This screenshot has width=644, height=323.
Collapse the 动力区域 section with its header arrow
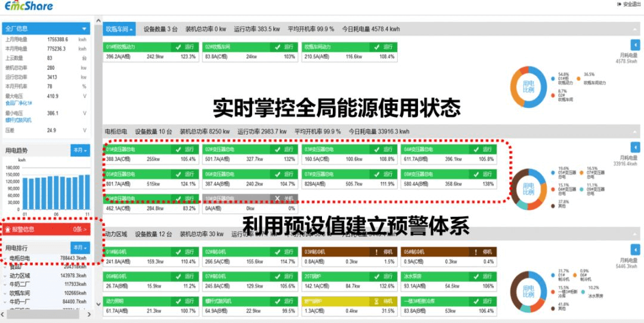635,234
